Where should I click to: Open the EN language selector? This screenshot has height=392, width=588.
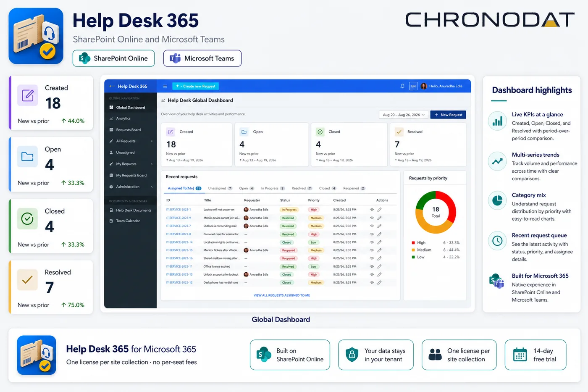tap(413, 86)
